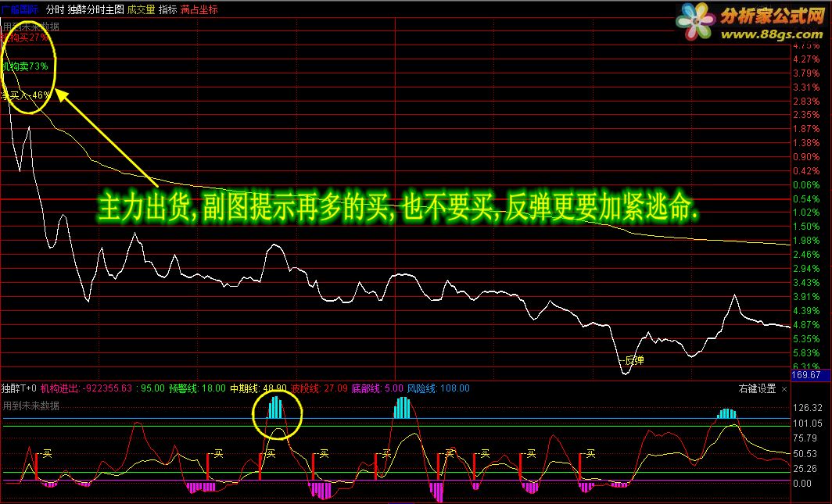Select the 满占坐标 coordinate option

point(199,9)
